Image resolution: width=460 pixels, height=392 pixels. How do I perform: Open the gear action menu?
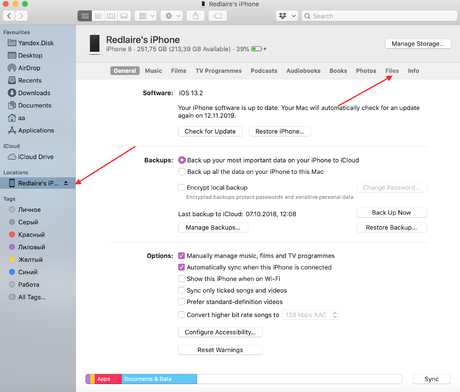click(172, 16)
